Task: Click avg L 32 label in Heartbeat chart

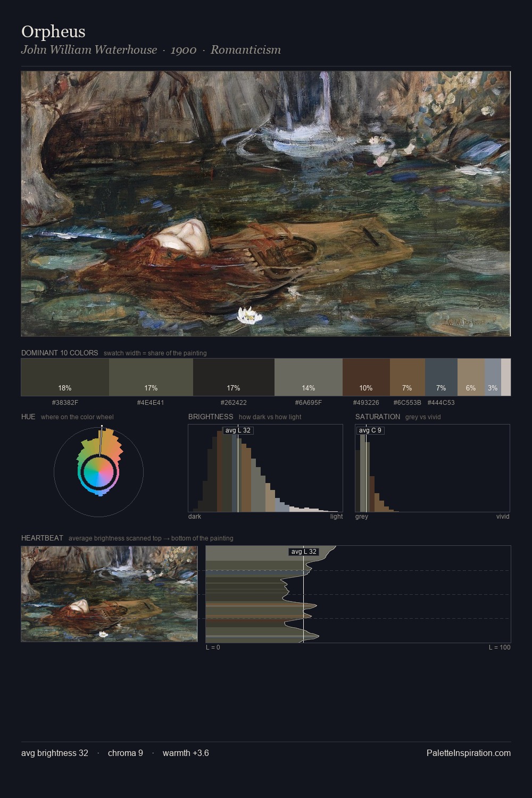Action: click(x=304, y=552)
